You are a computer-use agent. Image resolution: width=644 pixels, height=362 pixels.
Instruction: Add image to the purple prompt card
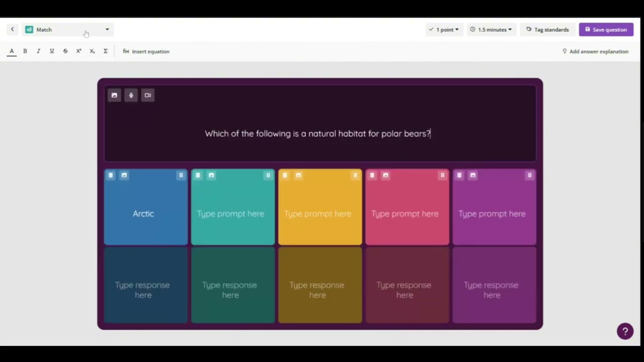coord(473,175)
